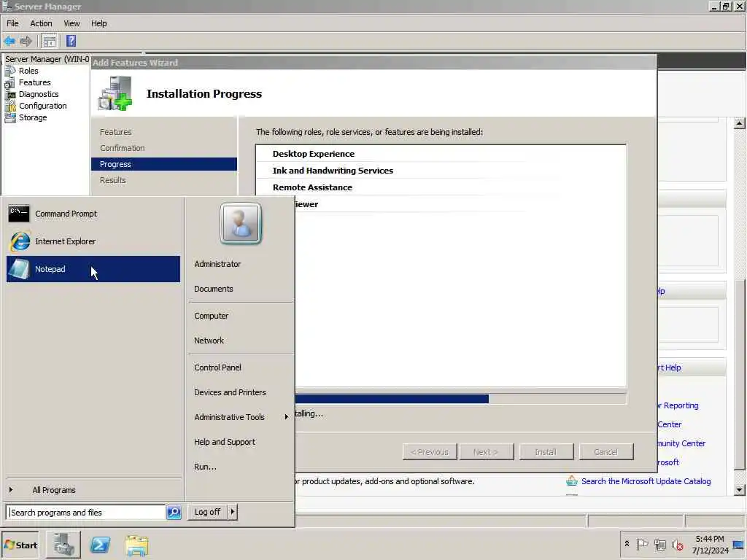Open Computer from Start menu
747x560 pixels.
(x=211, y=316)
